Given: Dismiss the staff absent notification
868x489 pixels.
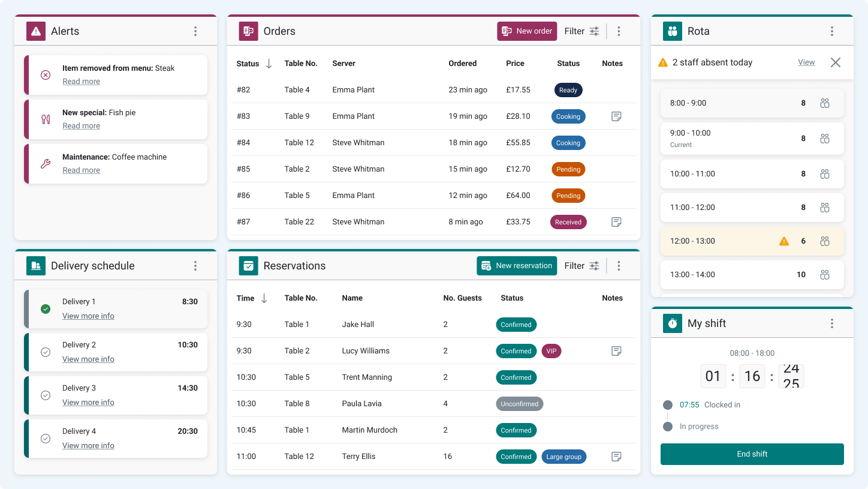Looking at the screenshot, I should (835, 62).
